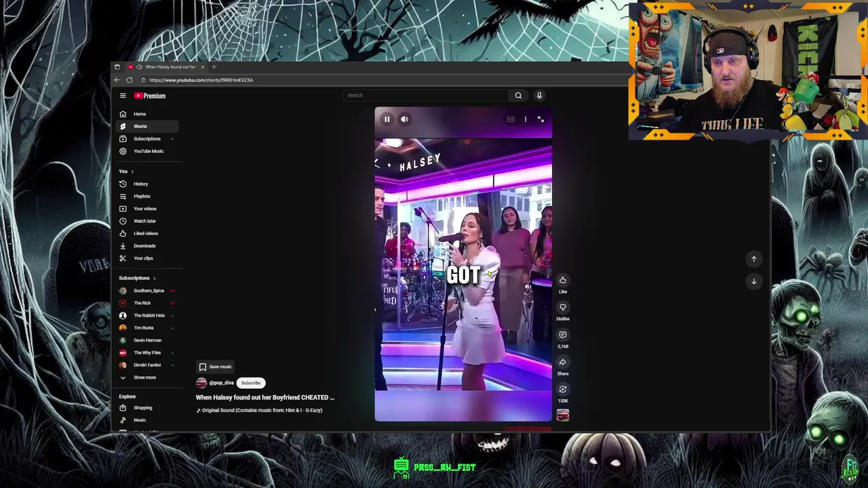The width and height of the screenshot is (868, 488).
Task: Open The Rabbit Hole channel
Action: click(x=148, y=315)
